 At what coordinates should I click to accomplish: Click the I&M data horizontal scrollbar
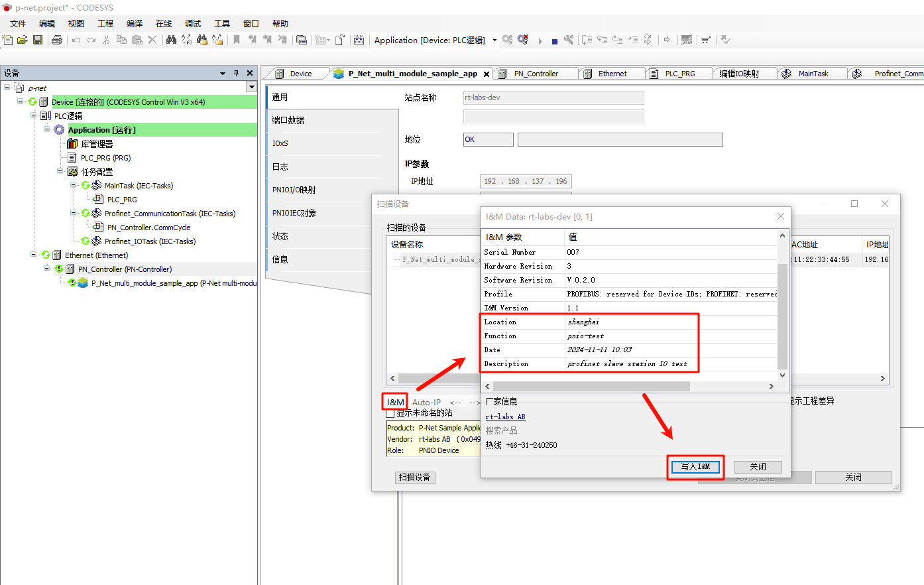[591, 386]
